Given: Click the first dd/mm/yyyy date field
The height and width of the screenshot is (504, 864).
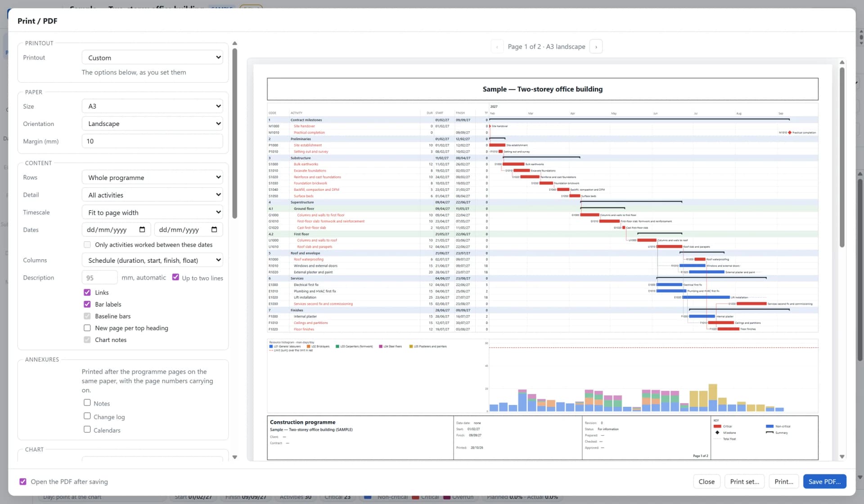Looking at the screenshot, I should click(x=116, y=229).
